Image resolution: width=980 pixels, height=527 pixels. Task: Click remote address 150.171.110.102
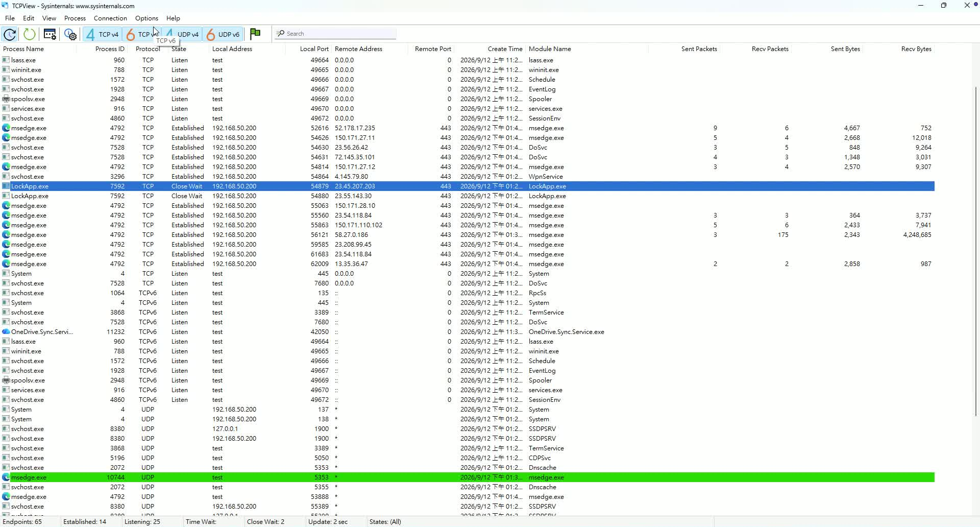(358, 225)
